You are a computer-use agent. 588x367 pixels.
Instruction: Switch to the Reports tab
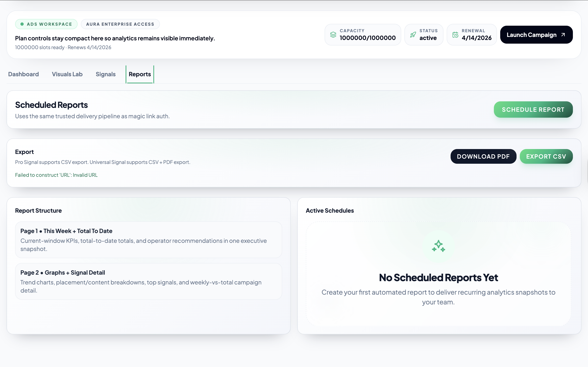139,74
